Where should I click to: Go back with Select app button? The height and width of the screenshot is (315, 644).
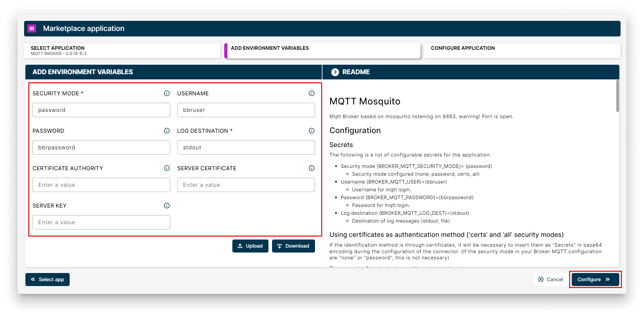pos(48,280)
